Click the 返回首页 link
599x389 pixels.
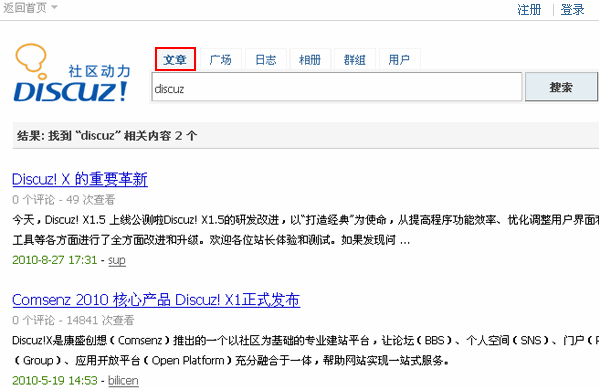[x=25, y=7]
